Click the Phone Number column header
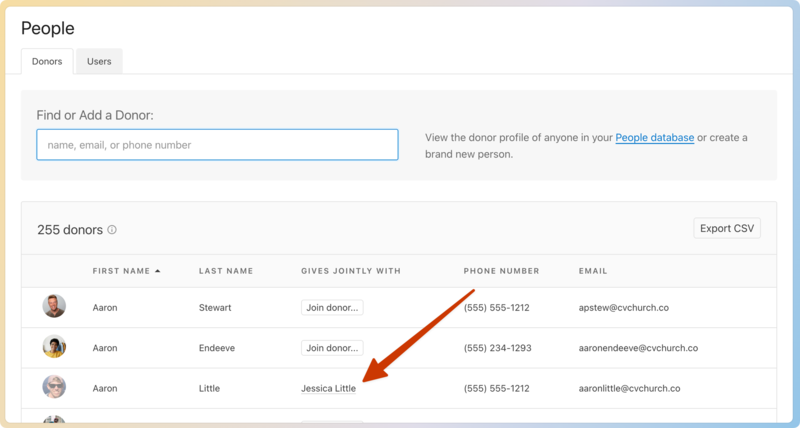Screen dimensions: 800x428 (501, 271)
